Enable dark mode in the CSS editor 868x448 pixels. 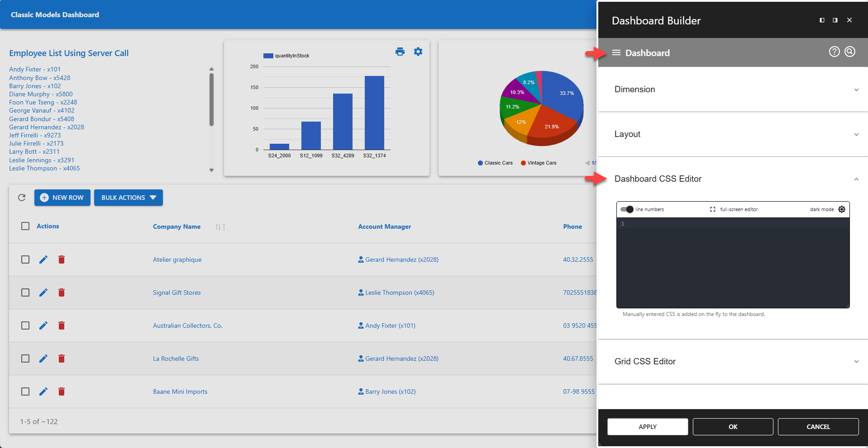tap(842, 209)
